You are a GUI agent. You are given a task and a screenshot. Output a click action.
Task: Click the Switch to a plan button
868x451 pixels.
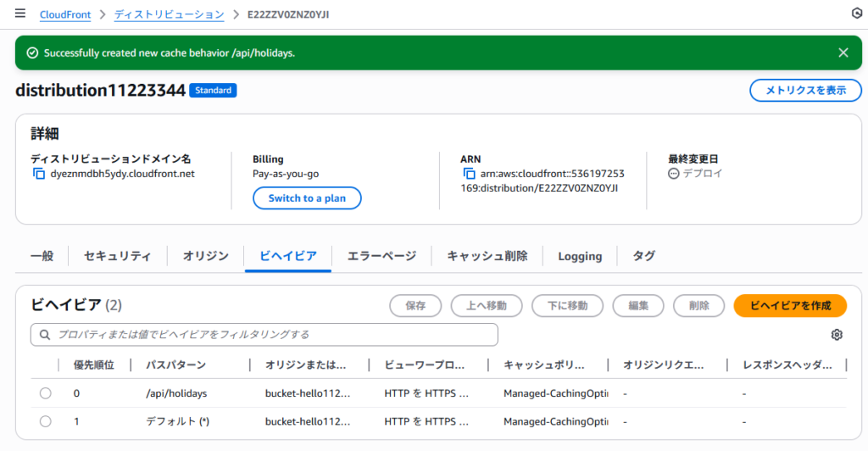point(307,198)
